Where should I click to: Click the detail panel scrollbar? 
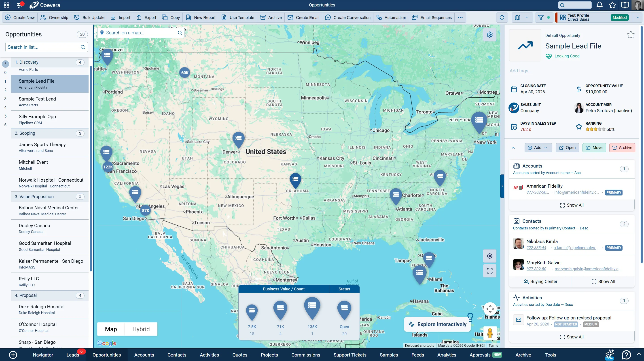pyautogui.click(x=642, y=144)
